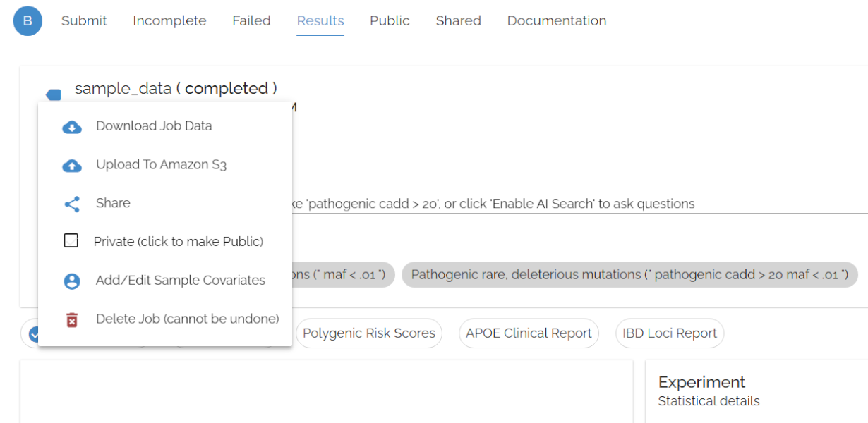Switch to the Incomplete tab

(169, 21)
